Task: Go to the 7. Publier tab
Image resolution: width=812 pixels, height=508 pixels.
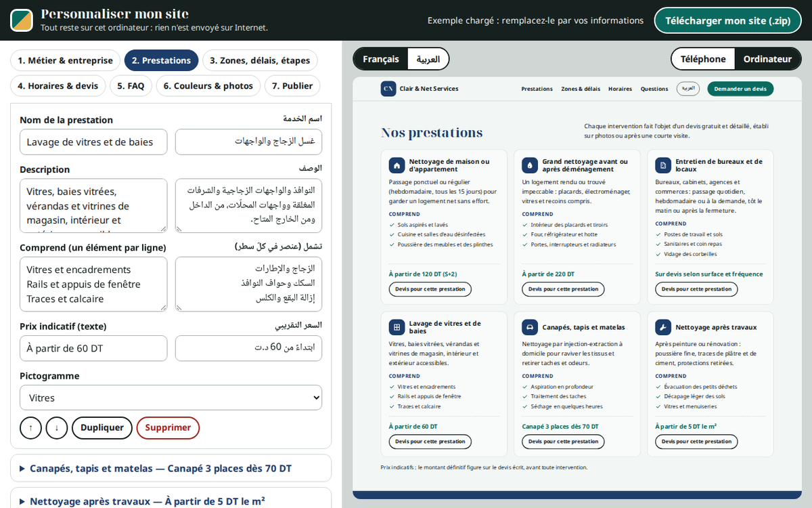Action: coord(292,86)
